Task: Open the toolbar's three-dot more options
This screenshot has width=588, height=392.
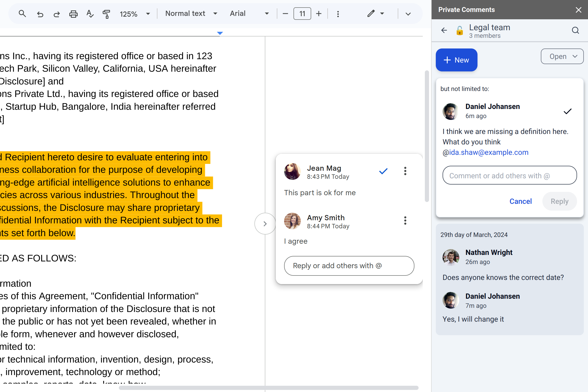Action: [338, 14]
